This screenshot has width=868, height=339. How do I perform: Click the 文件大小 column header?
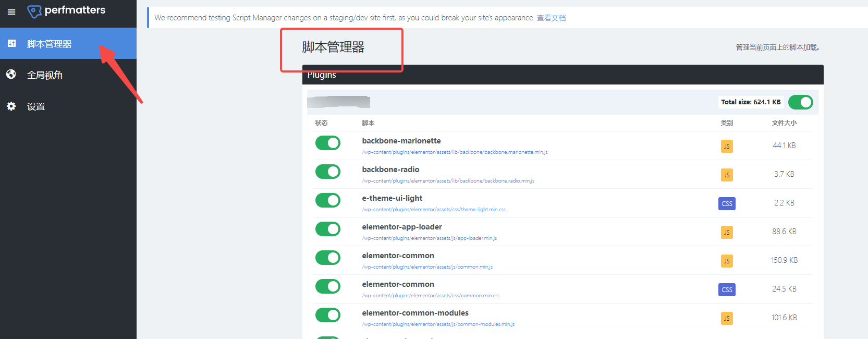784,123
